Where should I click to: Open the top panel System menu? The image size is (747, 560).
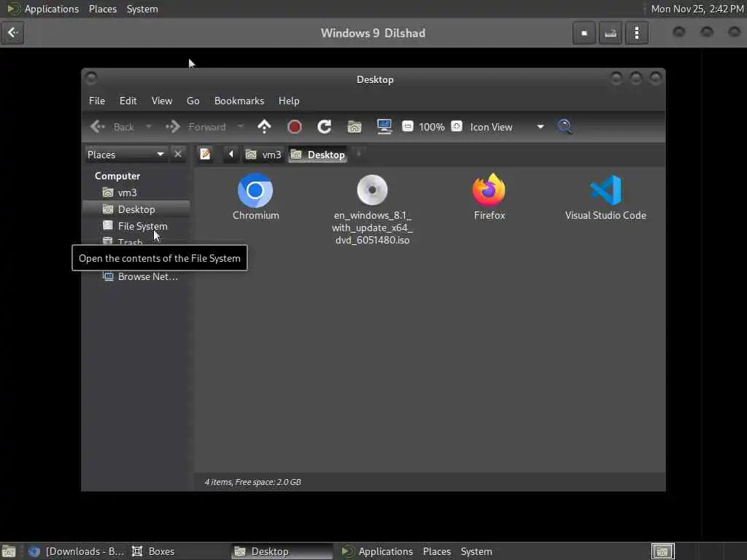pos(142,9)
